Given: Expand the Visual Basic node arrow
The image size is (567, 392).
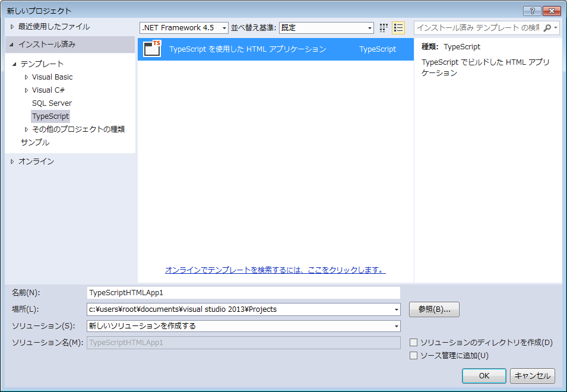Looking at the screenshot, I should point(26,77).
